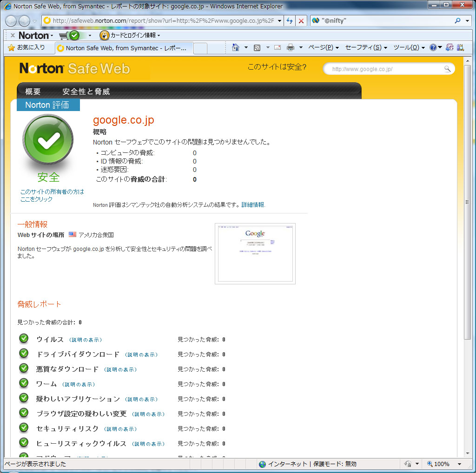Expand the address bar URL dropdown

click(x=279, y=20)
